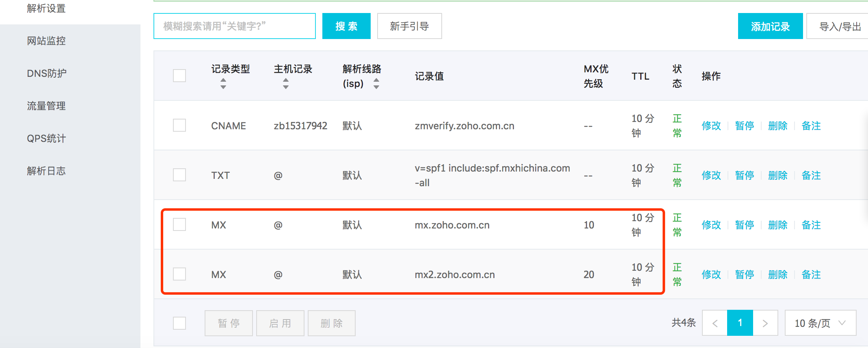
Task: Click 暂停 for mx2.zoho.com.cn record
Action: click(x=745, y=274)
